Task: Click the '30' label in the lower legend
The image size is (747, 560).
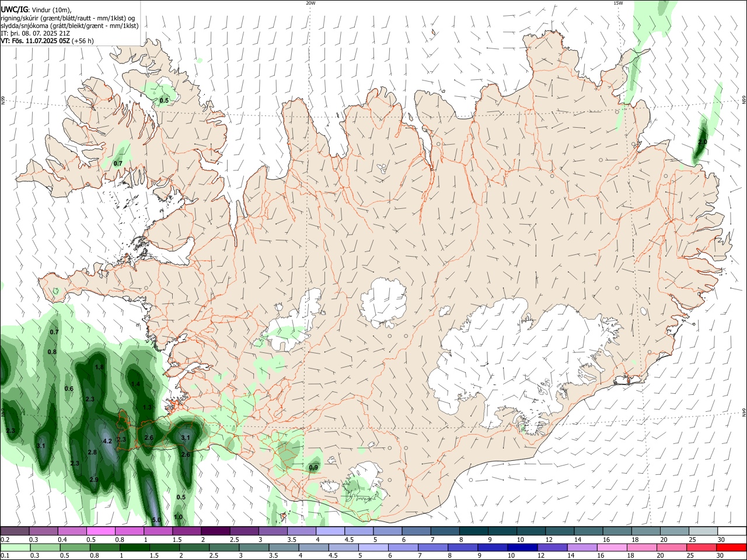Action: pos(721,556)
